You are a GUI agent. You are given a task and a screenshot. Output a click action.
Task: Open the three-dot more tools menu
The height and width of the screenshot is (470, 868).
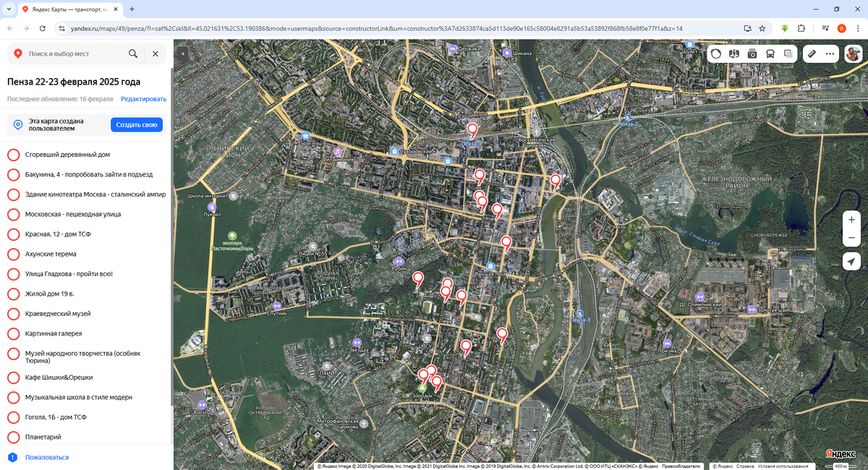pyautogui.click(x=830, y=54)
